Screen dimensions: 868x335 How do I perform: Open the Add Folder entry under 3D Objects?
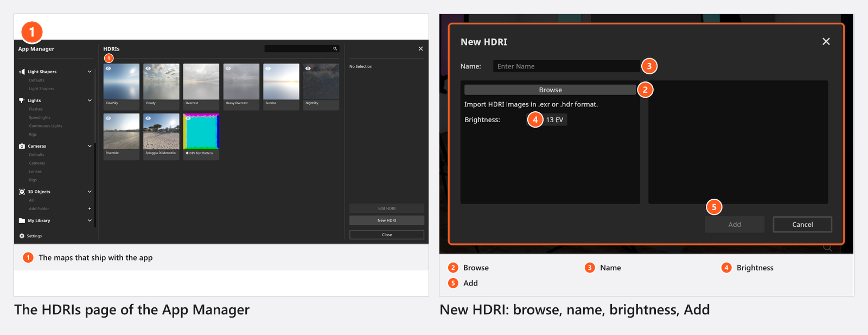(39, 208)
